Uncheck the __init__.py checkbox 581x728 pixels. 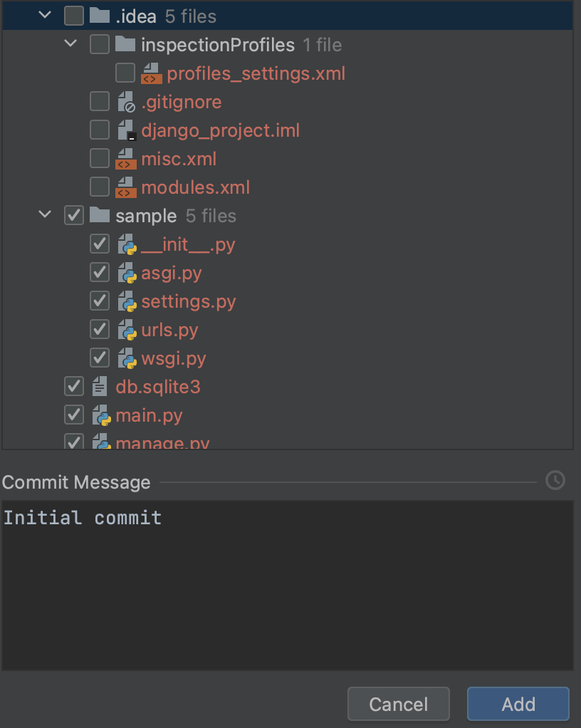99,244
